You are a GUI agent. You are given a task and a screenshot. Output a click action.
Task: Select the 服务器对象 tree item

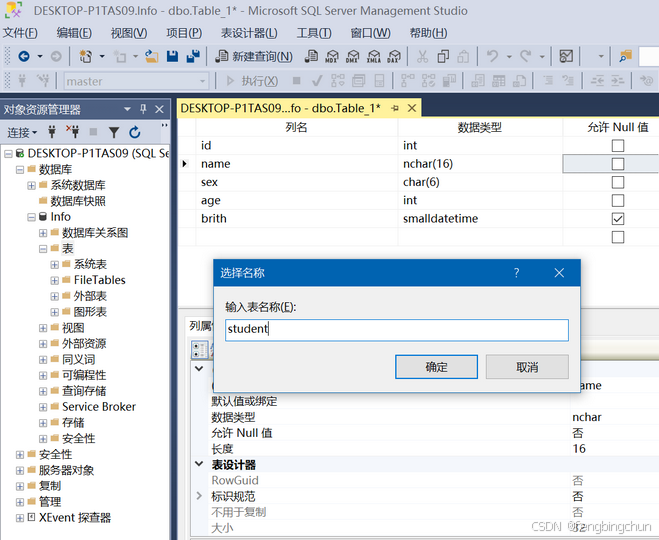(x=66, y=470)
